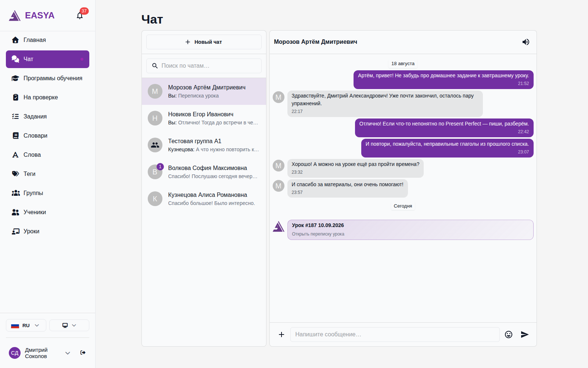
Task: Click Морозов Артём Дмитриевич chat header title
Action: pyautogui.click(x=316, y=42)
